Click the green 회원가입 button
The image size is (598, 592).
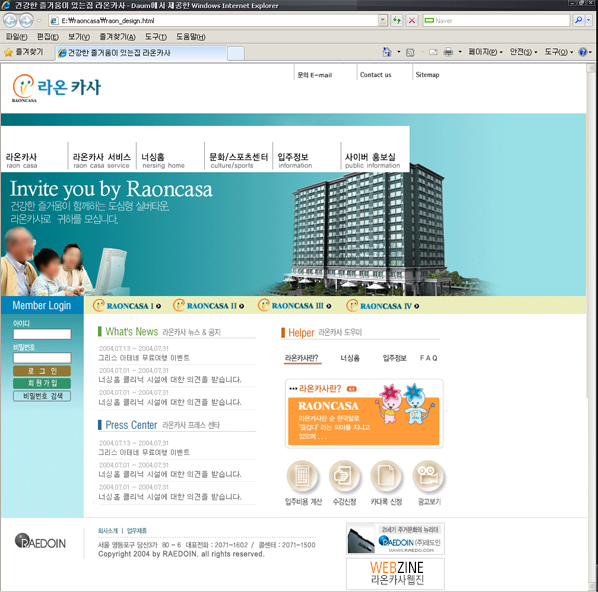click(x=42, y=383)
